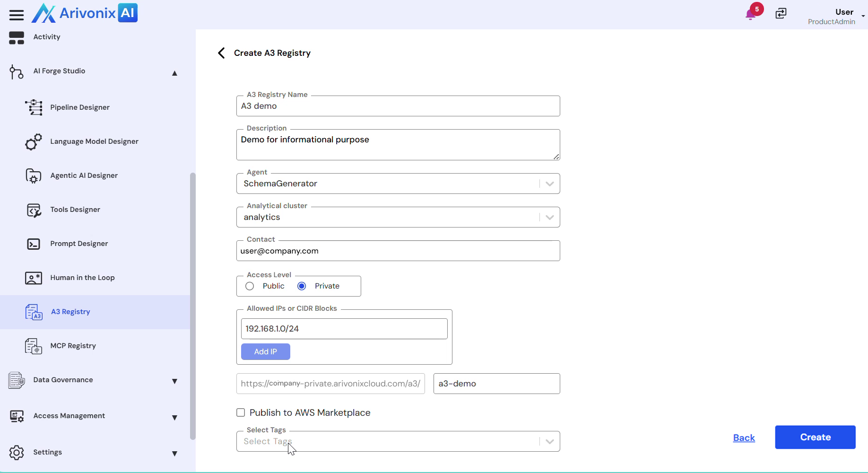Screen dimensions: 868x473
Task: Expand the Analytical cluster dropdown
Action: [549, 217]
